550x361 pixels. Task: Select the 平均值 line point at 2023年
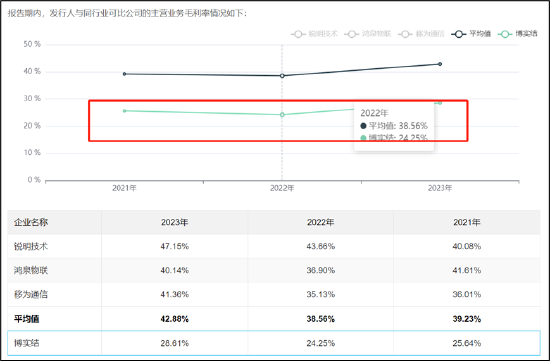440,64
